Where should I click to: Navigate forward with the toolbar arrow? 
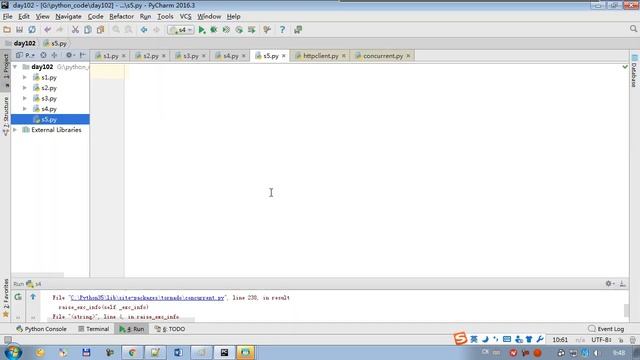[x=156, y=30]
